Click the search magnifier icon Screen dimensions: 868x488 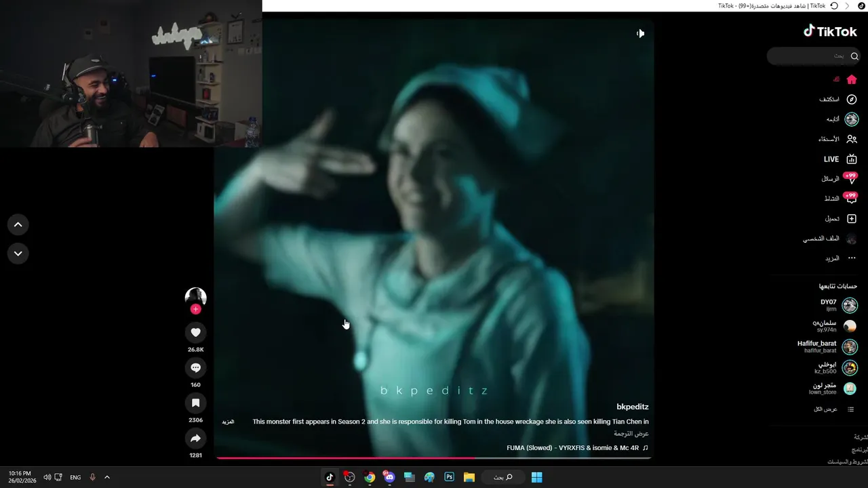[x=854, y=56]
